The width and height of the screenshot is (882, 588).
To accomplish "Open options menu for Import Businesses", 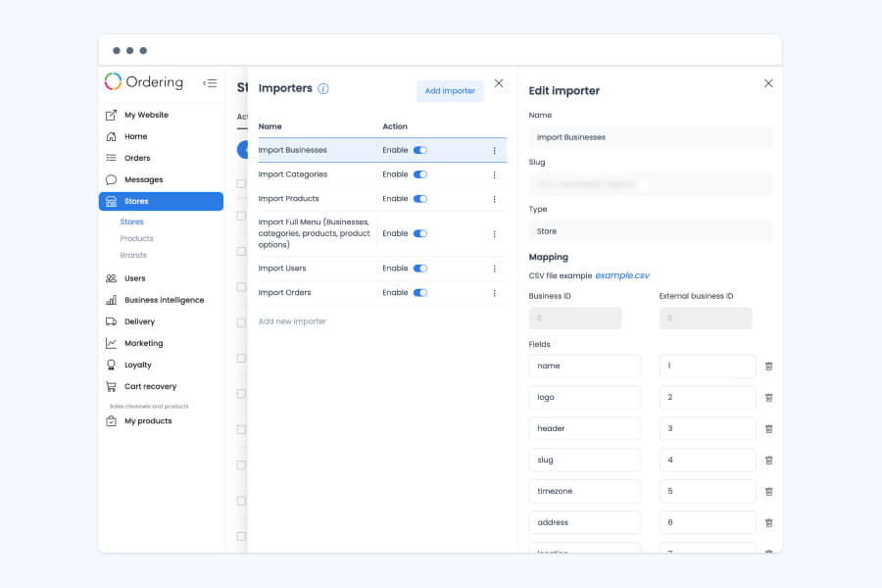I will [495, 151].
